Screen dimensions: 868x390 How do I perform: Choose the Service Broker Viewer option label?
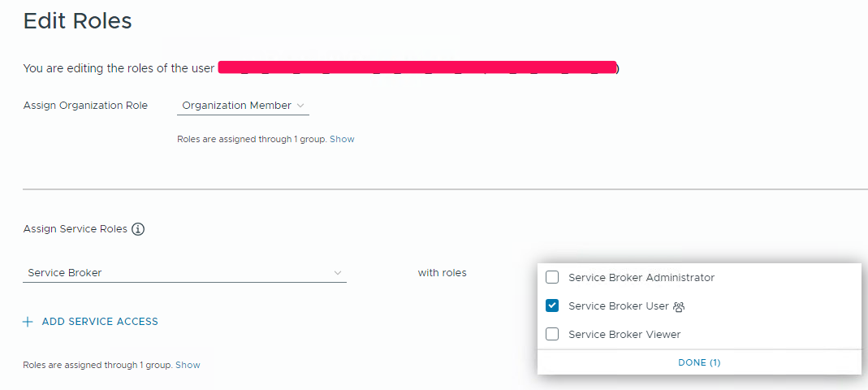pyautogui.click(x=624, y=334)
